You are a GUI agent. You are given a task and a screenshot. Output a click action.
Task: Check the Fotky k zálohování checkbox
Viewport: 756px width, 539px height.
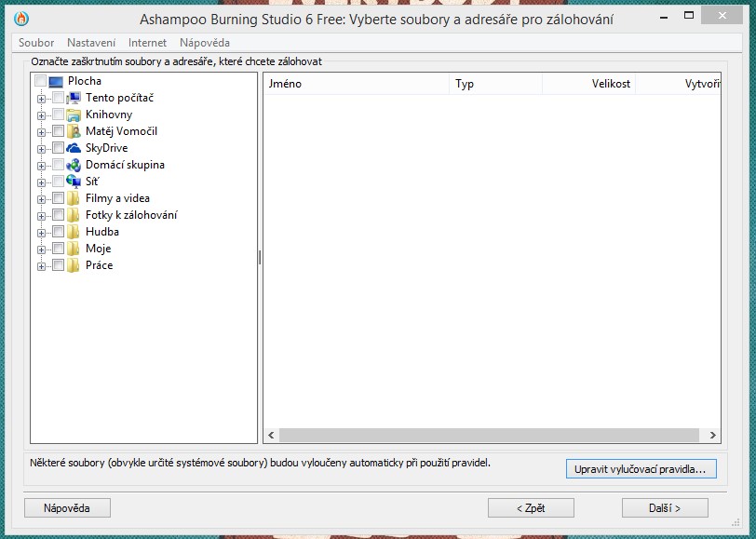[58, 214]
